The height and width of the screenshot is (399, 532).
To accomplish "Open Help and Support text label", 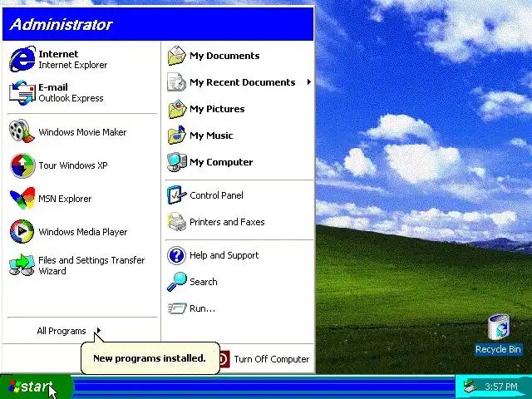I will pos(224,255).
